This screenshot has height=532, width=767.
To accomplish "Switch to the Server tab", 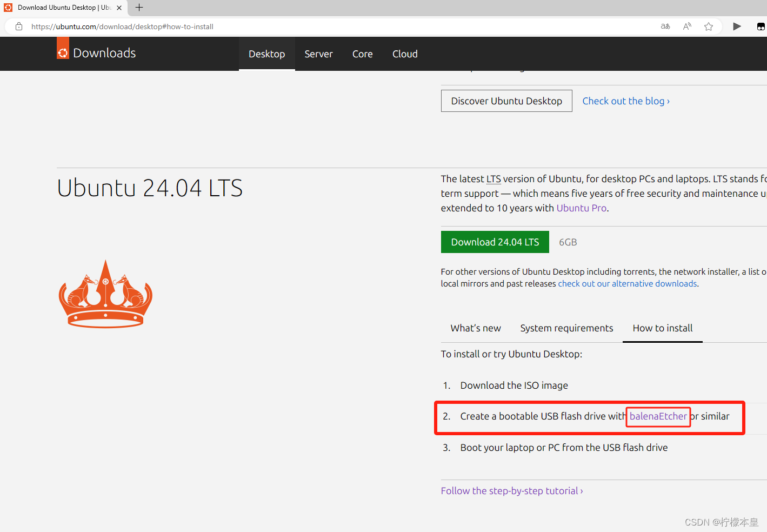I will (318, 54).
